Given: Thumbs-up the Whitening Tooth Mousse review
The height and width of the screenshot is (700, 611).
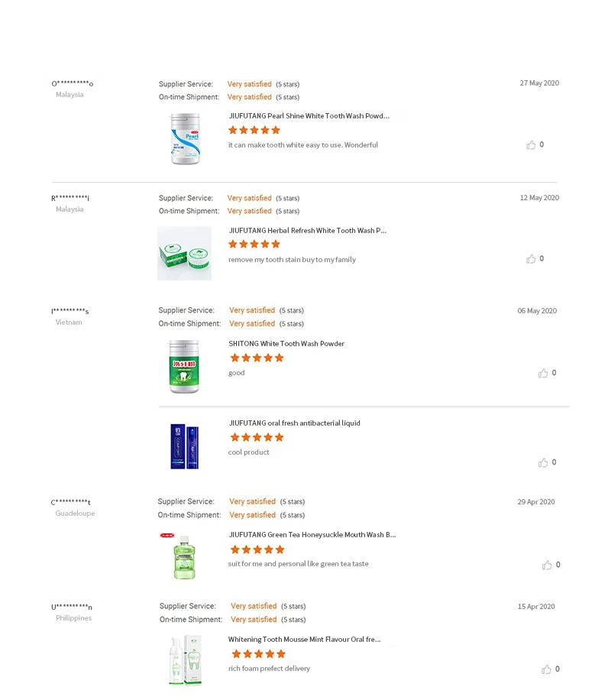Looking at the screenshot, I should (x=546, y=669).
